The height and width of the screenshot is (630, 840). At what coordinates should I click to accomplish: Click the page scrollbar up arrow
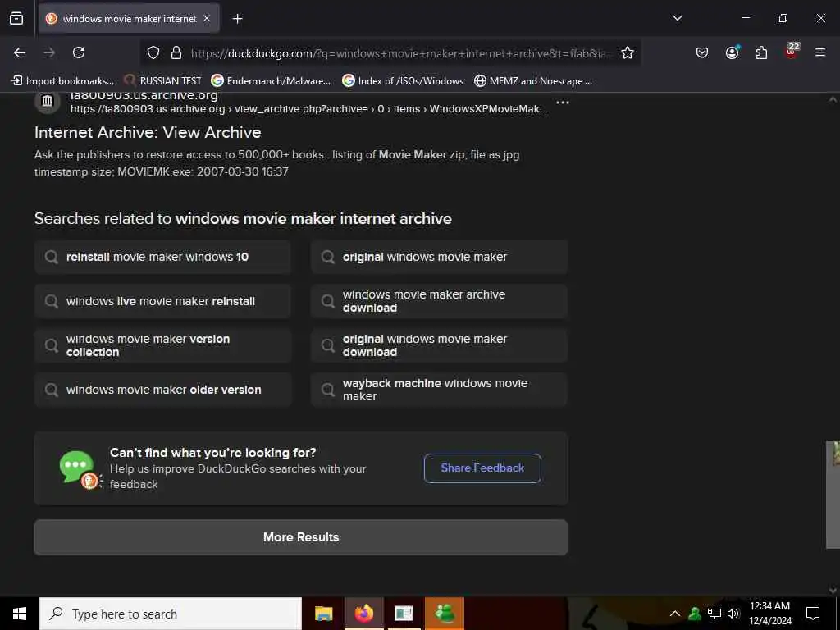coord(833,99)
